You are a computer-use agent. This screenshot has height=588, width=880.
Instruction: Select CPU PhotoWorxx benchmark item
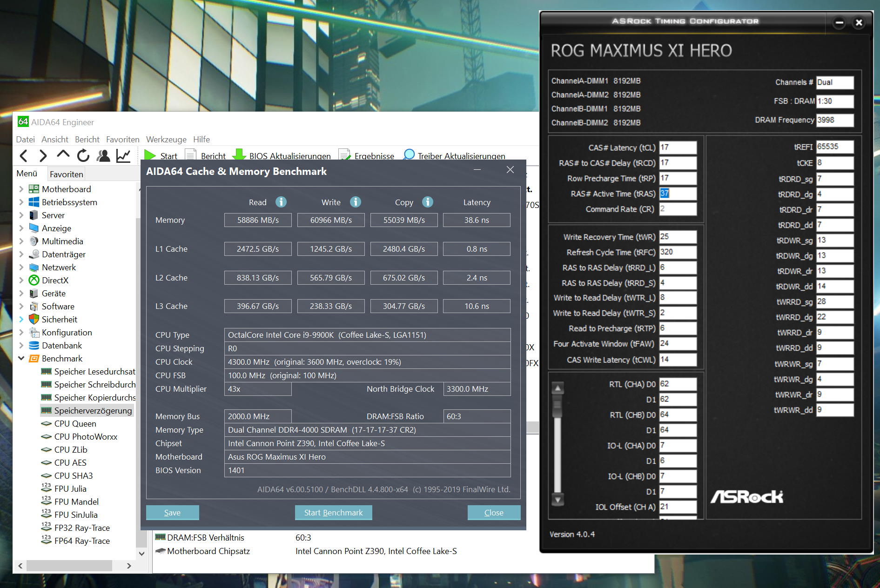coord(86,437)
